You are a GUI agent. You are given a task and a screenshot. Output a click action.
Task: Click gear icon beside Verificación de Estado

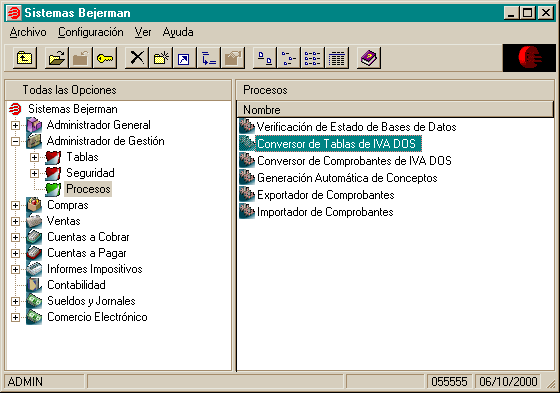tap(247, 126)
